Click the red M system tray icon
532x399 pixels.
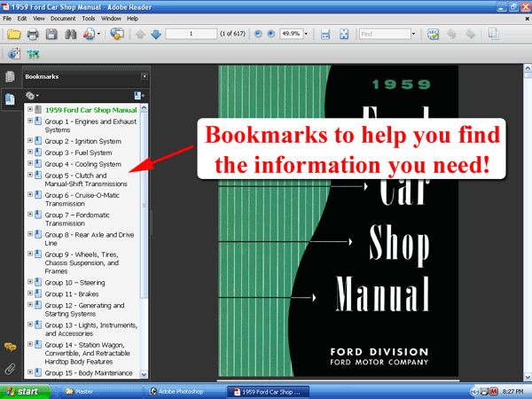[494, 392]
